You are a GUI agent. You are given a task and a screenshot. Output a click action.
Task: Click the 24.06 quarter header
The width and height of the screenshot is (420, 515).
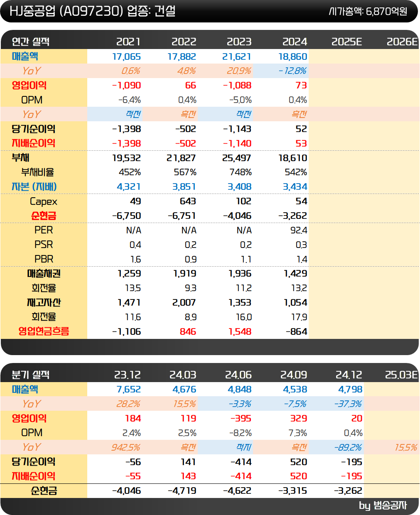point(238,375)
